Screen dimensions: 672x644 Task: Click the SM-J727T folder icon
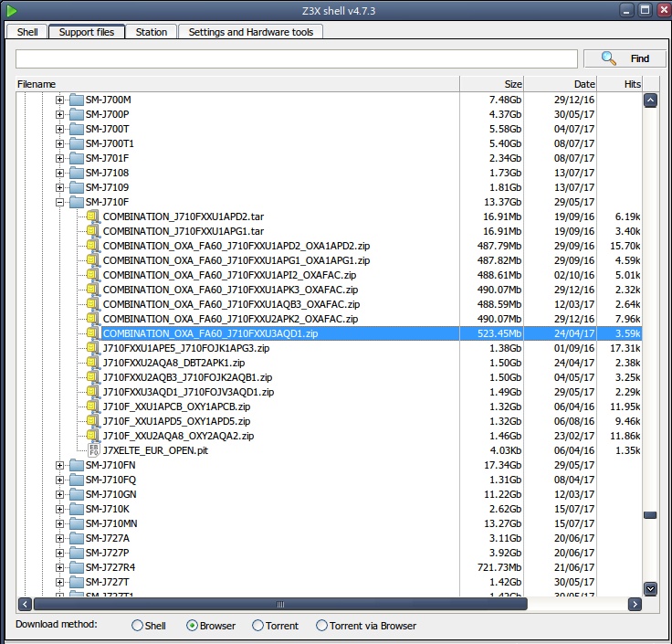pyautogui.click(x=77, y=582)
